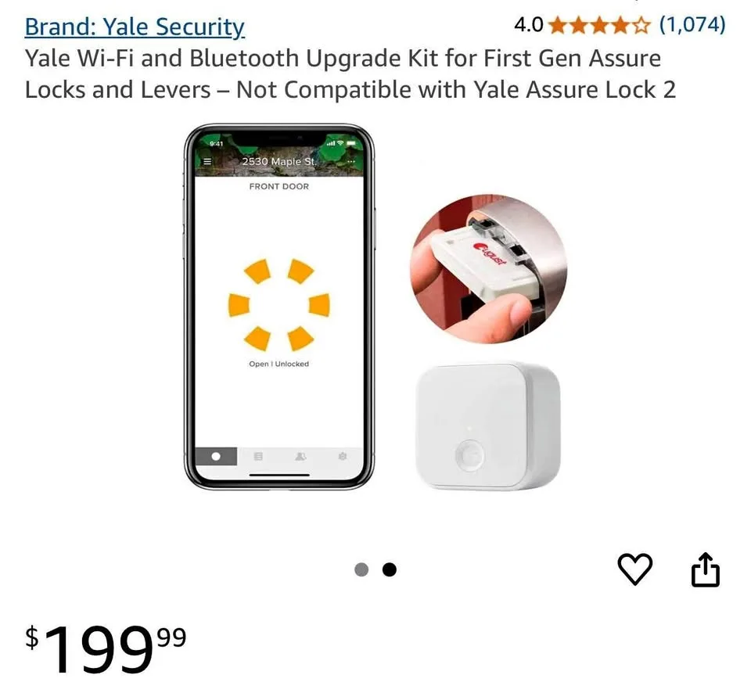Click the three-dot more icon in phone app
The height and width of the screenshot is (700, 751).
pyautogui.click(x=351, y=162)
